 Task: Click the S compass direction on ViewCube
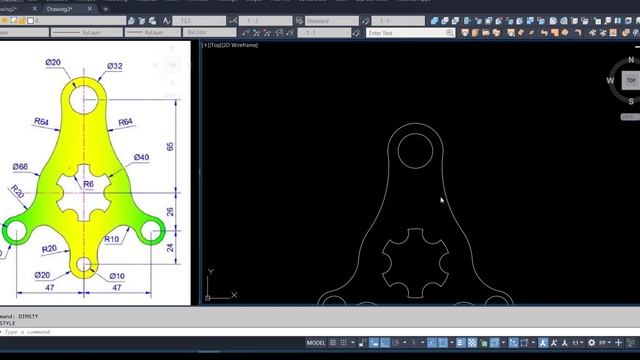pyautogui.click(x=631, y=101)
